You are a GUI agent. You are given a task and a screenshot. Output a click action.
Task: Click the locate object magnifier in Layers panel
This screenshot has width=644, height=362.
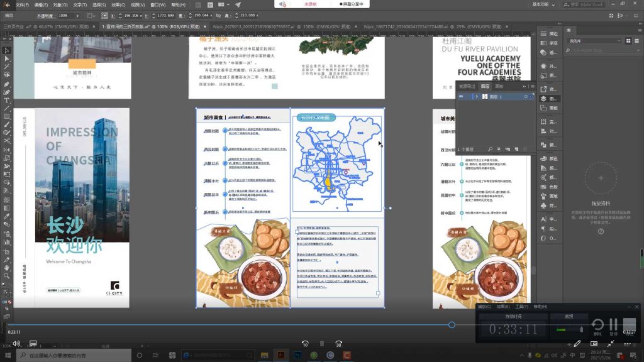(491, 149)
